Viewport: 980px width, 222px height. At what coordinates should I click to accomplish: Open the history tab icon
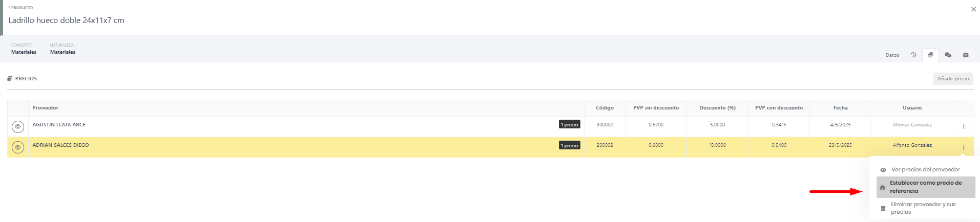(913, 55)
